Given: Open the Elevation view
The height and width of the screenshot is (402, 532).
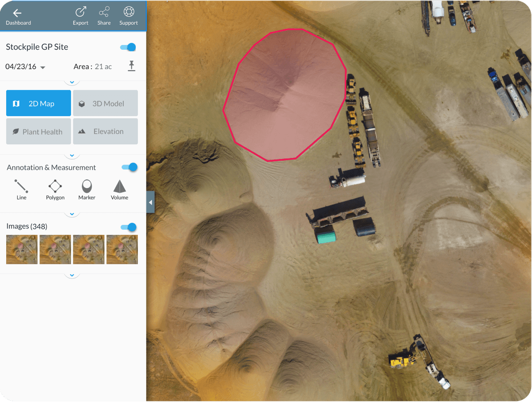Looking at the screenshot, I should tap(105, 131).
